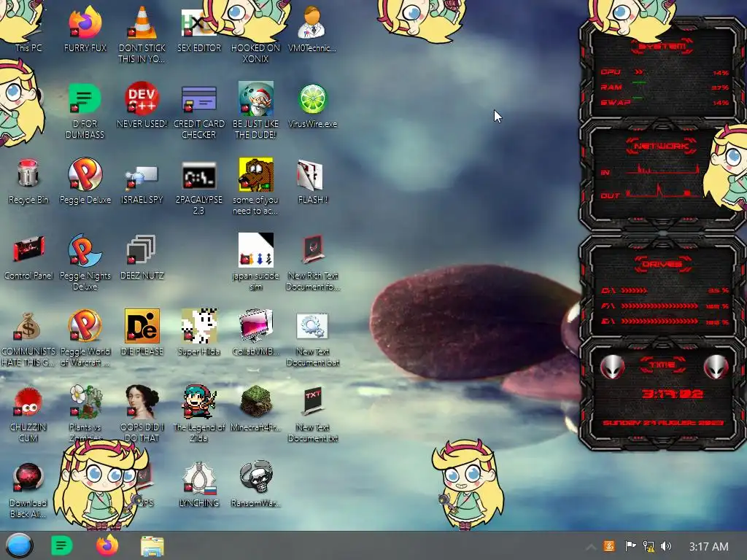Open New Text Document.bat file

point(312,326)
